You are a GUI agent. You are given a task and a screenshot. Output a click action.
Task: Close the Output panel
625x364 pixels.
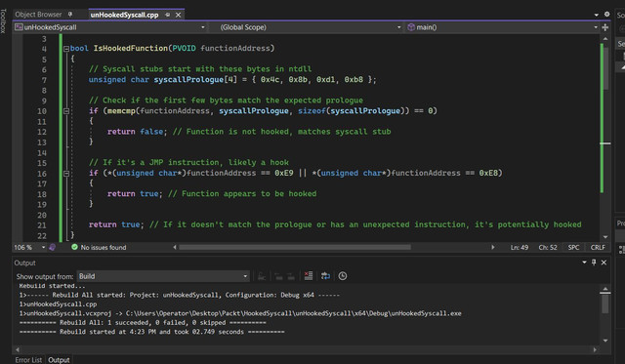coord(604,263)
